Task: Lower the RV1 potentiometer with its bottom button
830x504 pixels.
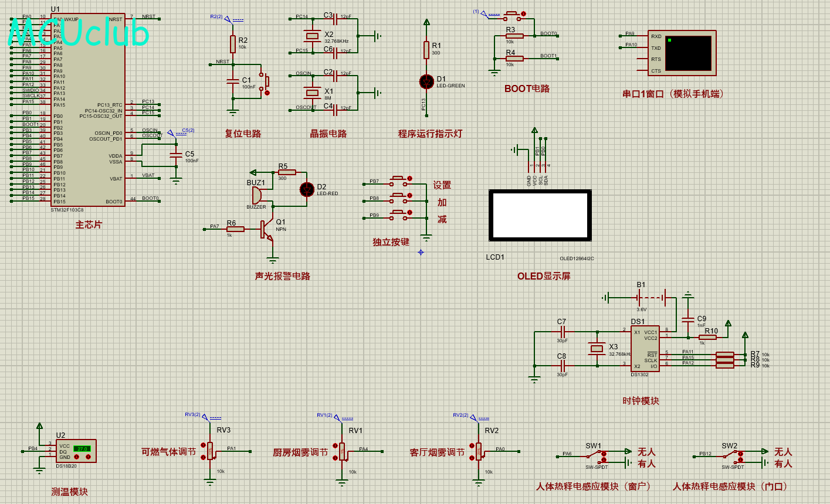Action: [x=335, y=458]
